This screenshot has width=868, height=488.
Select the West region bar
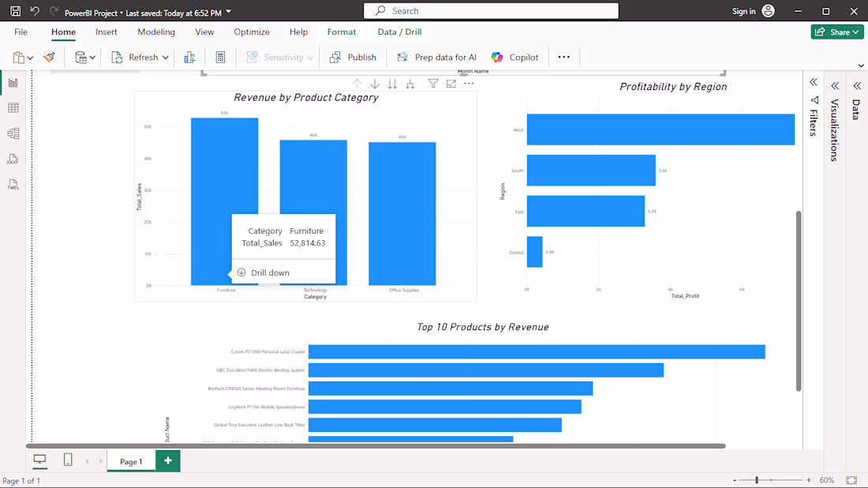tap(660, 130)
